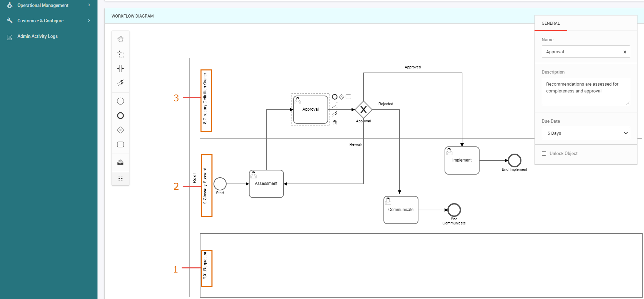The image size is (644, 299).
Task: Click the Rejected flow label
Action: coord(386,104)
